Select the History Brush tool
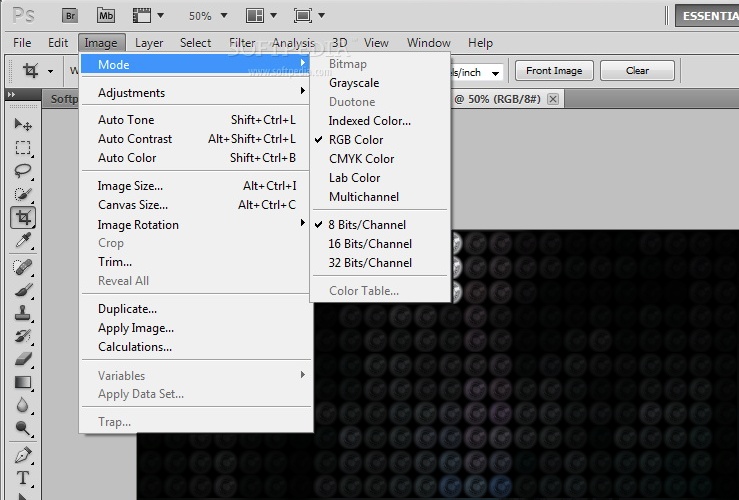The width and height of the screenshot is (739, 500). 23,336
